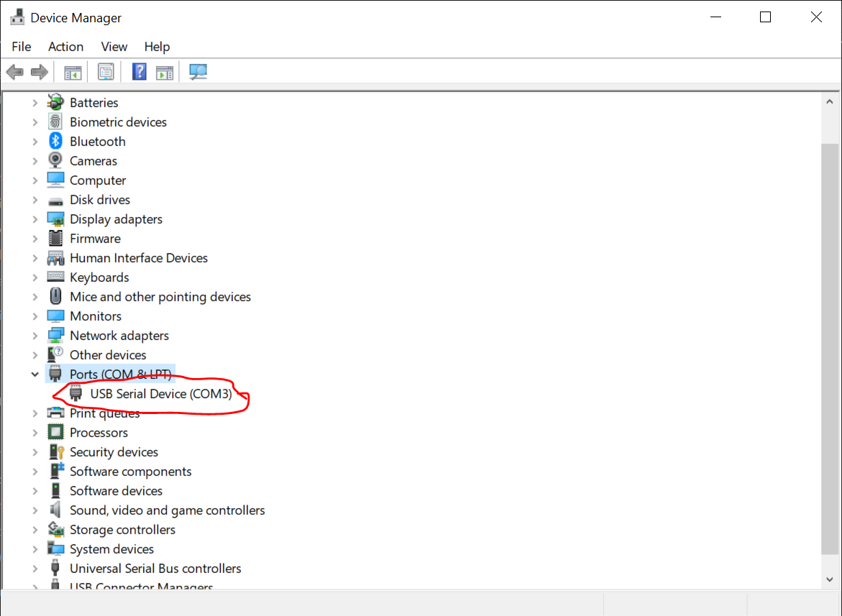Viewport: 842px width, 616px height.
Task: Click the USB Serial Device port icon
Action: click(x=75, y=394)
